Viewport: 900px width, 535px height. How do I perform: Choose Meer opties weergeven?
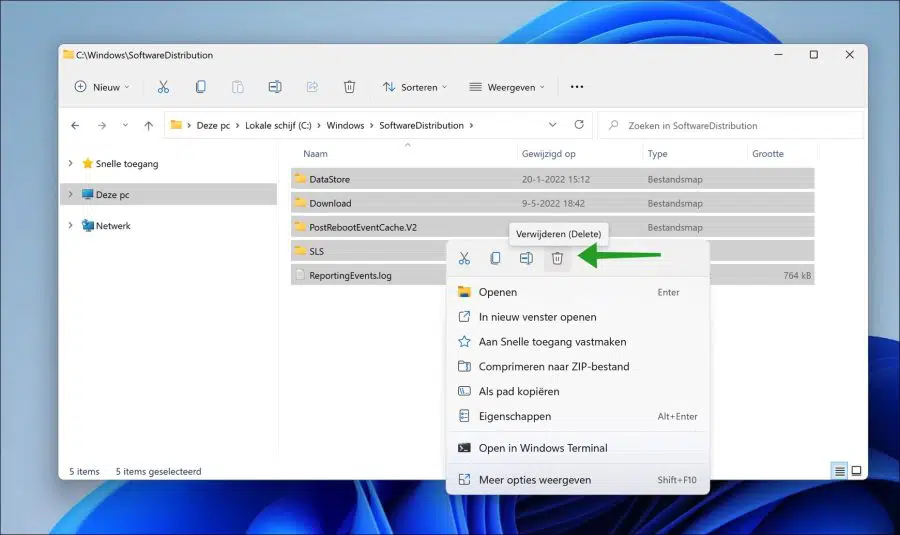click(x=578, y=480)
